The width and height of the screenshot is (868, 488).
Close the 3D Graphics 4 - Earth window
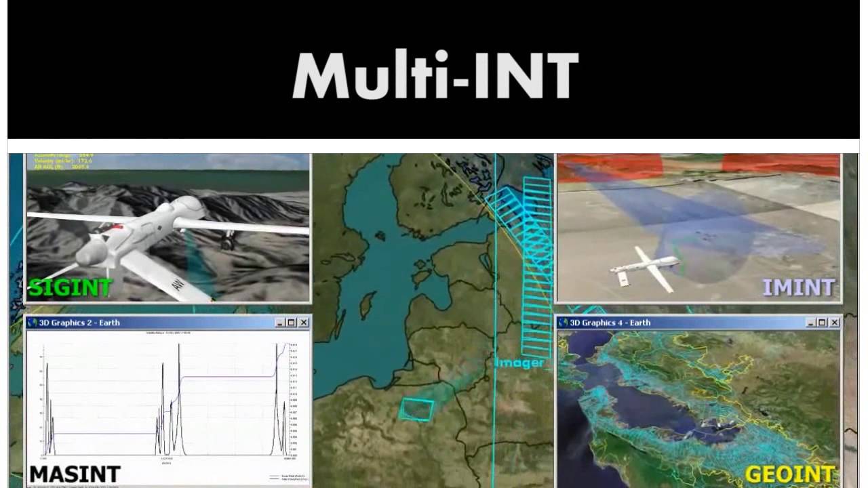(835, 323)
